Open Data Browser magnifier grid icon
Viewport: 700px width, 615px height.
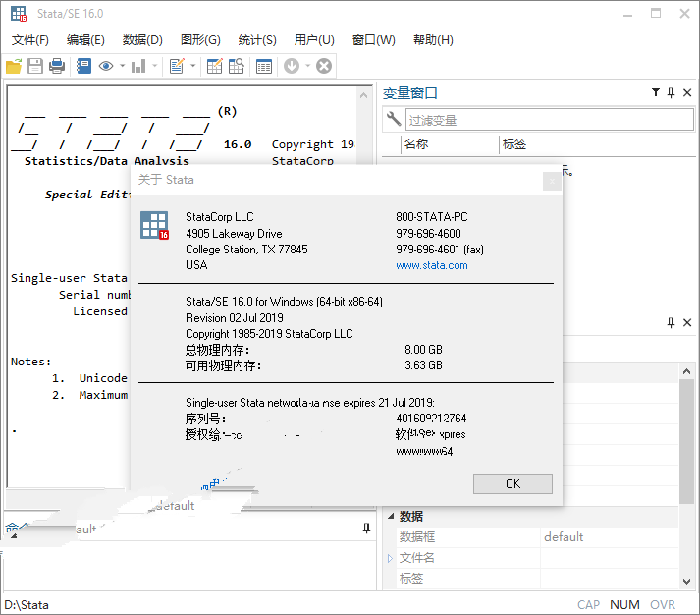point(237,67)
